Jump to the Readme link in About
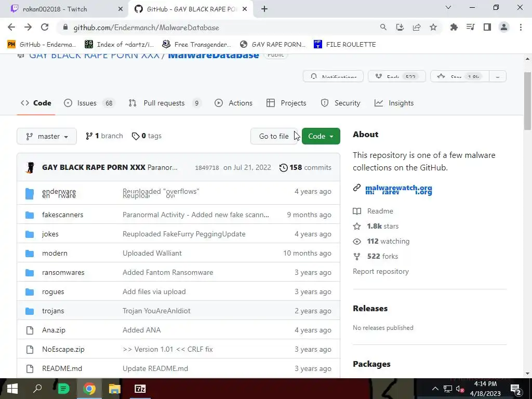 373,211
